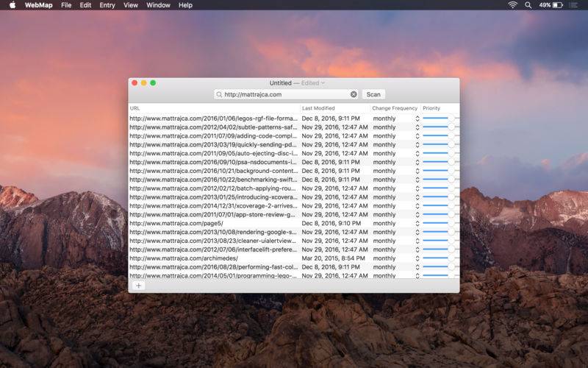Open the Apple menu
Screen dimensions: 588x368
click(x=12, y=5)
